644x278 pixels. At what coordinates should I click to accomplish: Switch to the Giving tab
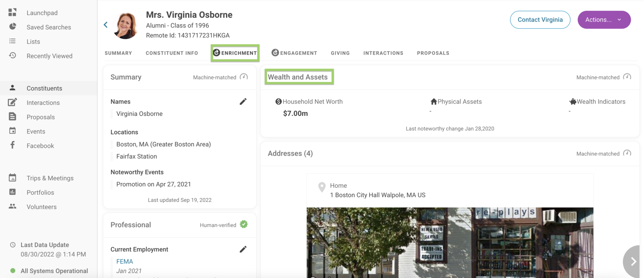click(x=340, y=53)
